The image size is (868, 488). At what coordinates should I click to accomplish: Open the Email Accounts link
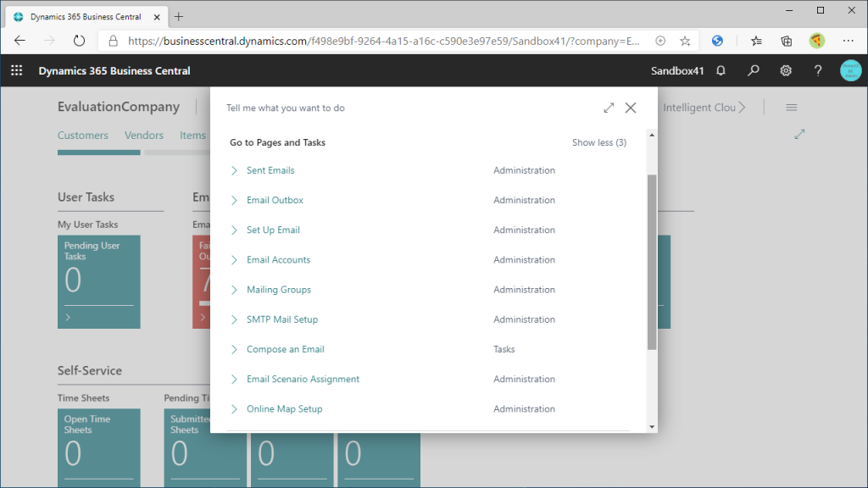(x=278, y=260)
